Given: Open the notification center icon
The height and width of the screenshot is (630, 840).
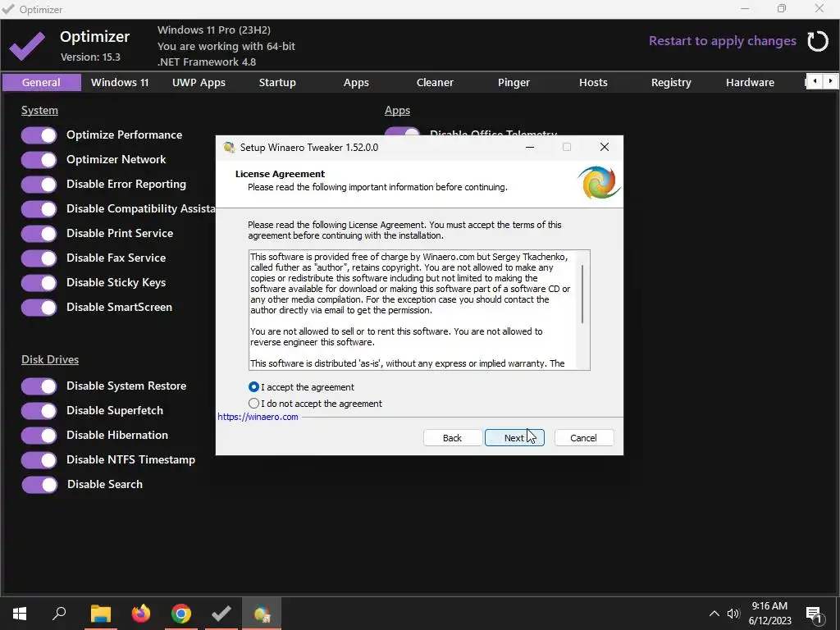Looking at the screenshot, I should click(815, 614).
